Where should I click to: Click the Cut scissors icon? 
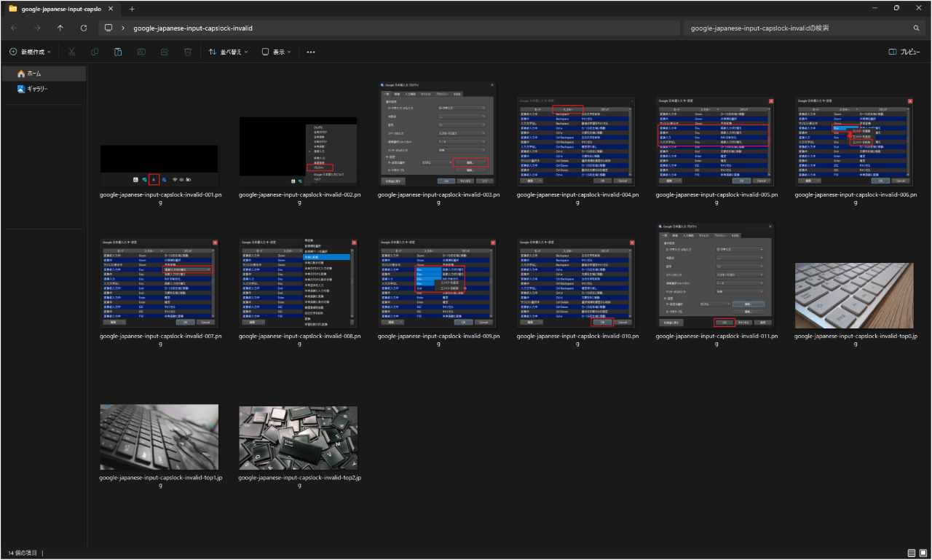71,52
